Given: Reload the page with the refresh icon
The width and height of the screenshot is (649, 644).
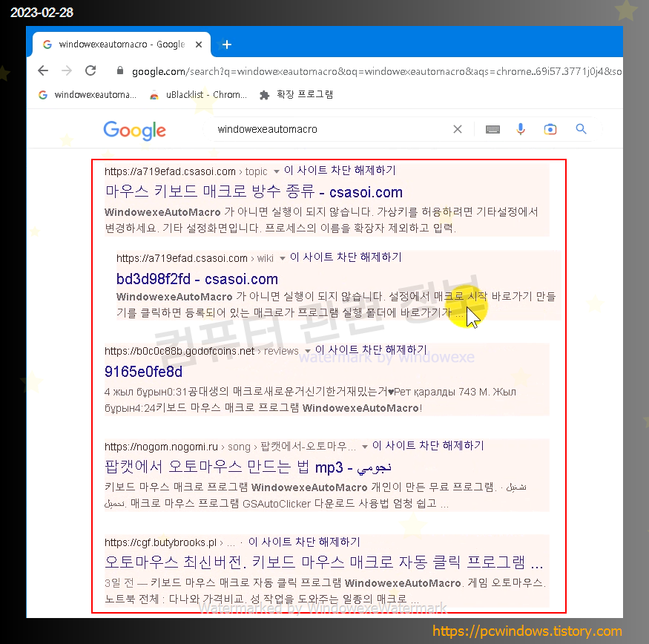Looking at the screenshot, I should (x=90, y=70).
